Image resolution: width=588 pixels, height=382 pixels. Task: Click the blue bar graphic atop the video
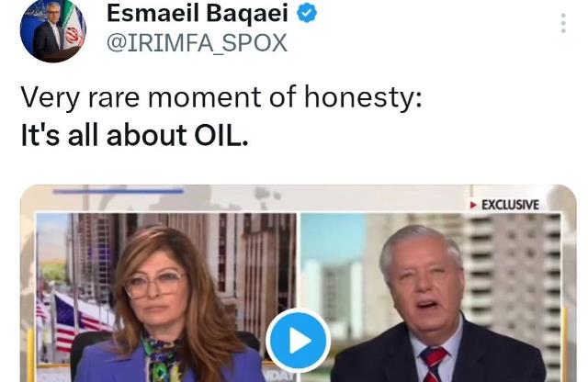point(119,191)
